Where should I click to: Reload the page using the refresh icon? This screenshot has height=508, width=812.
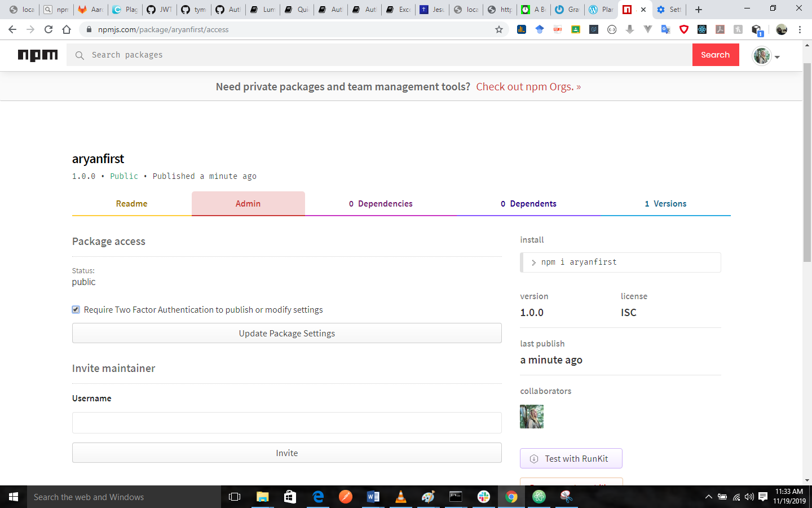48,29
